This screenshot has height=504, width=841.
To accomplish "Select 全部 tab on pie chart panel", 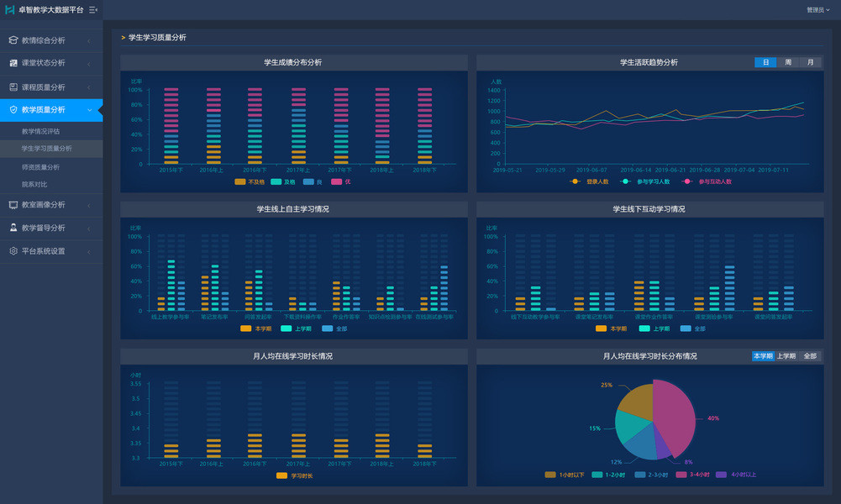I will tap(810, 356).
